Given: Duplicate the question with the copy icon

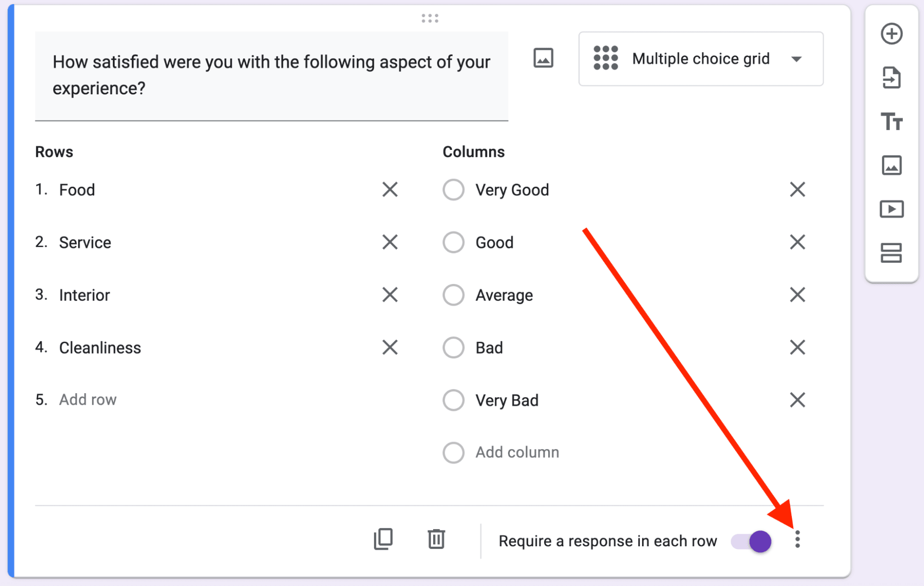Looking at the screenshot, I should tap(382, 539).
